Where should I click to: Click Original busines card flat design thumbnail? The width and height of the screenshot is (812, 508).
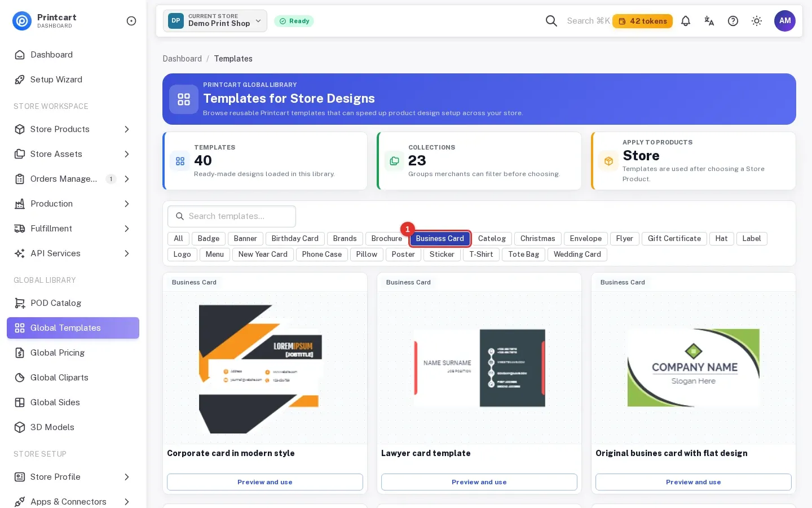pyautogui.click(x=694, y=368)
